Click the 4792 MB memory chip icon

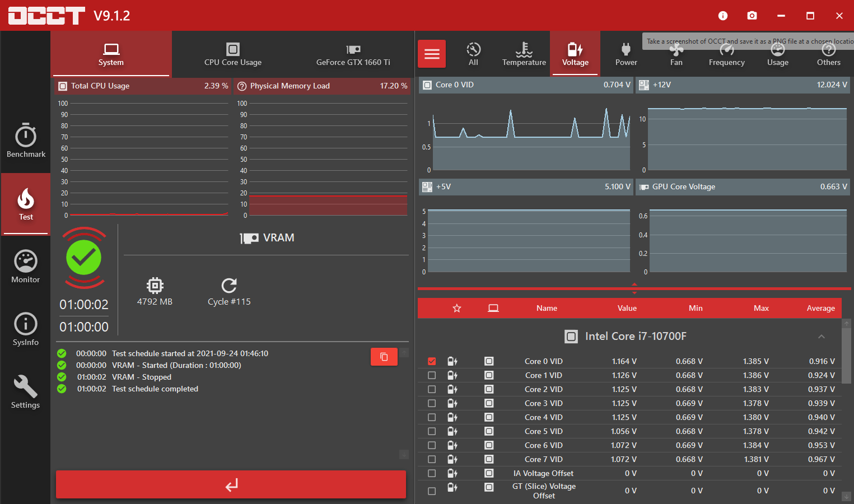click(155, 286)
